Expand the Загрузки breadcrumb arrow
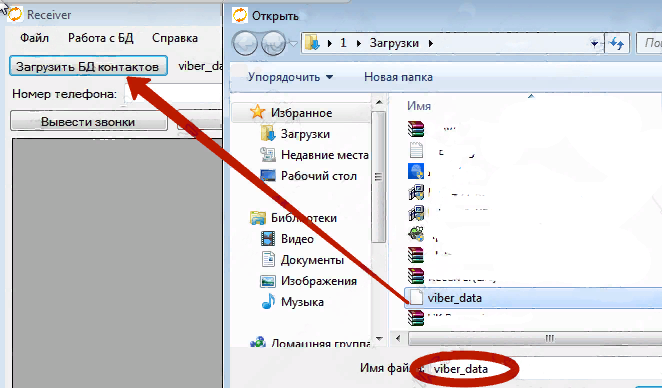The height and width of the screenshot is (388, 662). 431,43
